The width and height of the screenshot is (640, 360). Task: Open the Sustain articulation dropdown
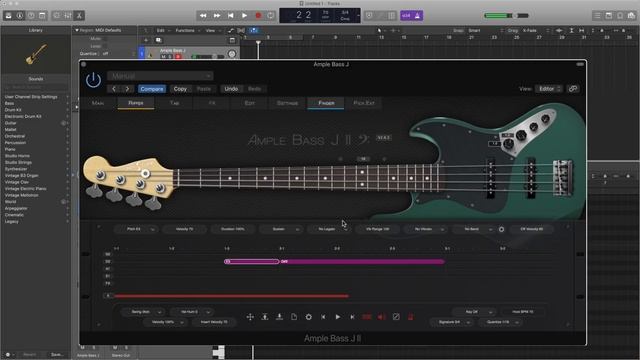281,229
